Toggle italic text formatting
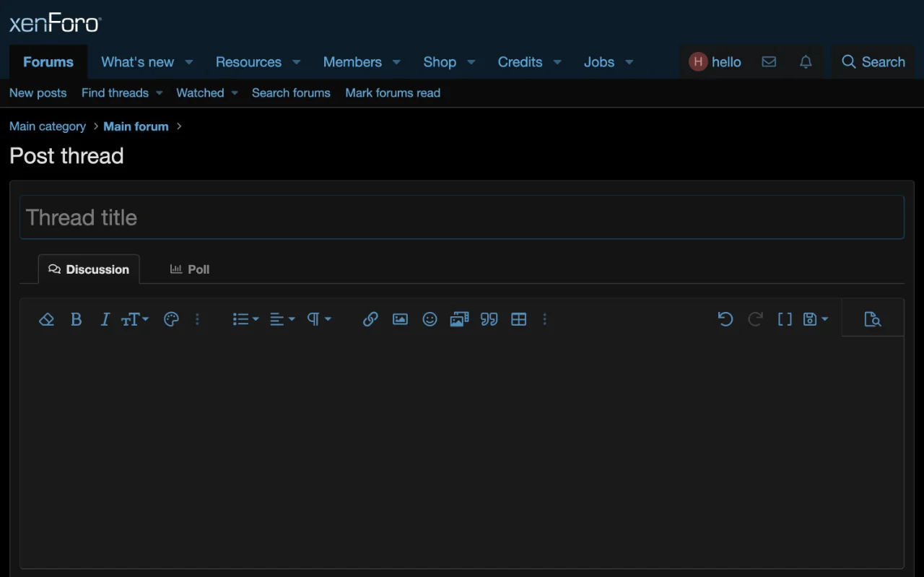Viewport: 924px width, 577px height. (105, 319)
